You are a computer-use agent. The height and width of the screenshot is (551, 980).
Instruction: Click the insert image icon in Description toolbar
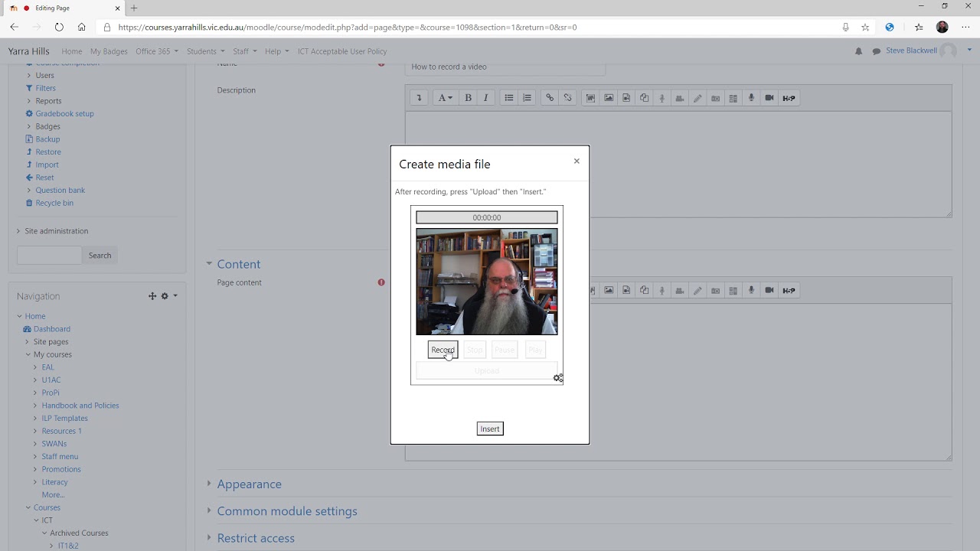tap(609, 98)
